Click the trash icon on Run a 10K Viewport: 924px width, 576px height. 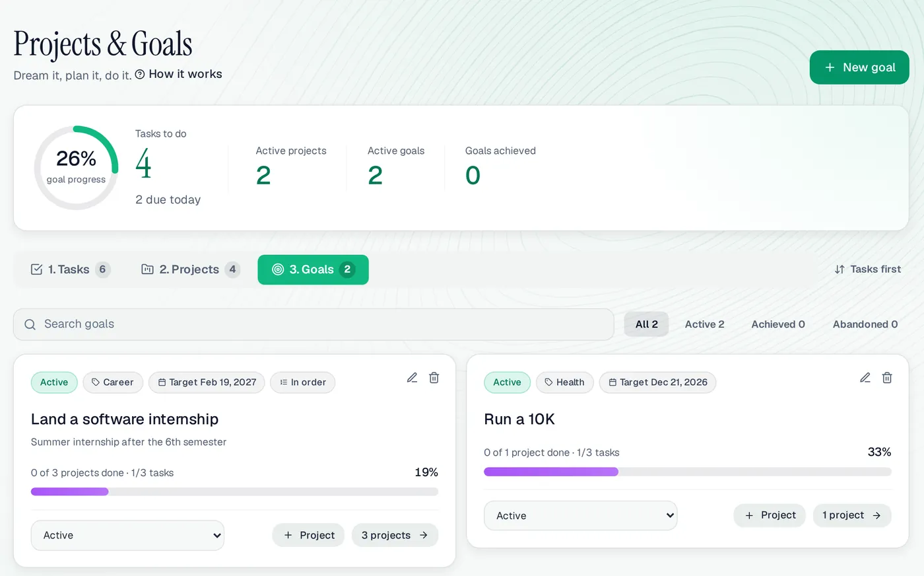coord(887,378)
